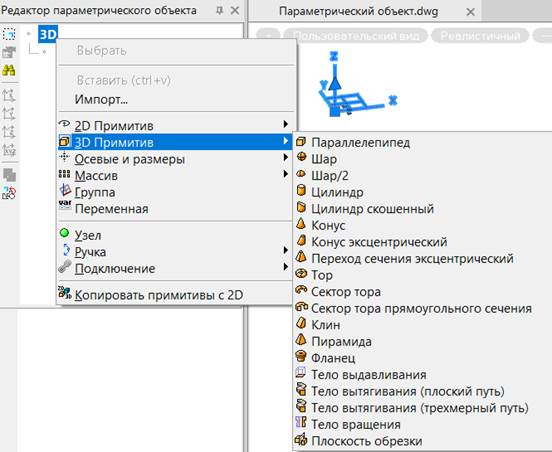
Task: Click Тело вытягивания (плоский путь) icon
Action: point(301,389)
